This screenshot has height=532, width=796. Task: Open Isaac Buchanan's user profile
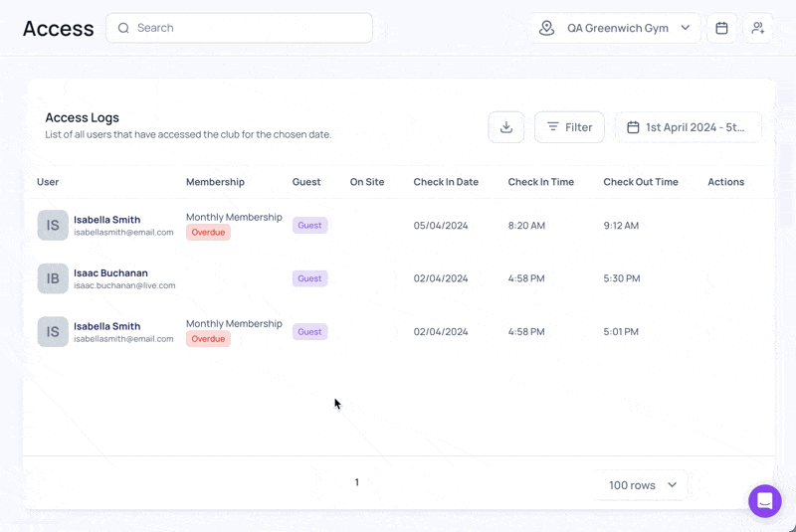tap(110, 272)
